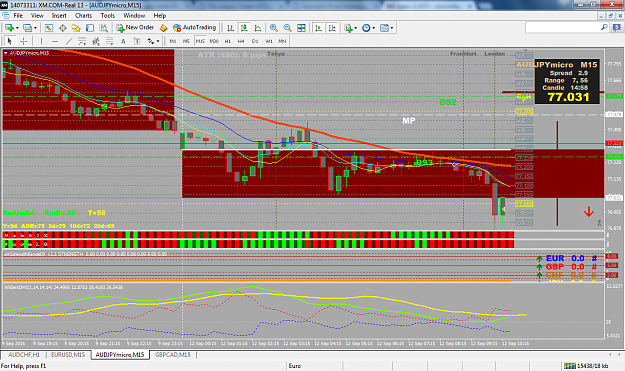The width and height of the screenshot is (625, 371).
Task: Select the Text 'A' tool
Action: [123, 41]
